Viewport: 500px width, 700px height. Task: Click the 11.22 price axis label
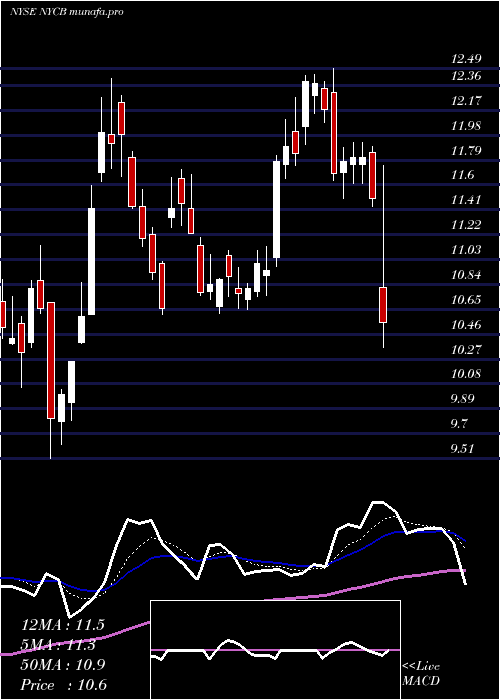(x=466, y=225)
